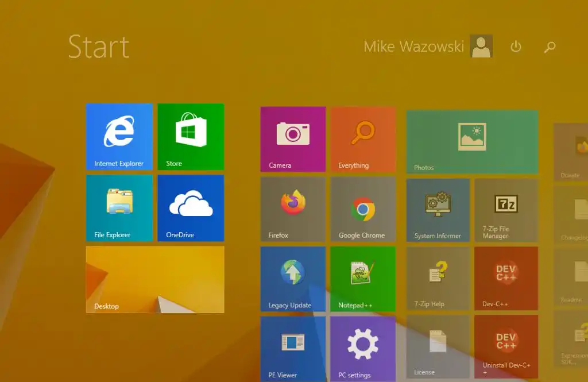Image resolution: width=588 pixels, height=382 pixels.
Task: Open 7-Zip File Manager tile
Action: (x=506, y=210)
